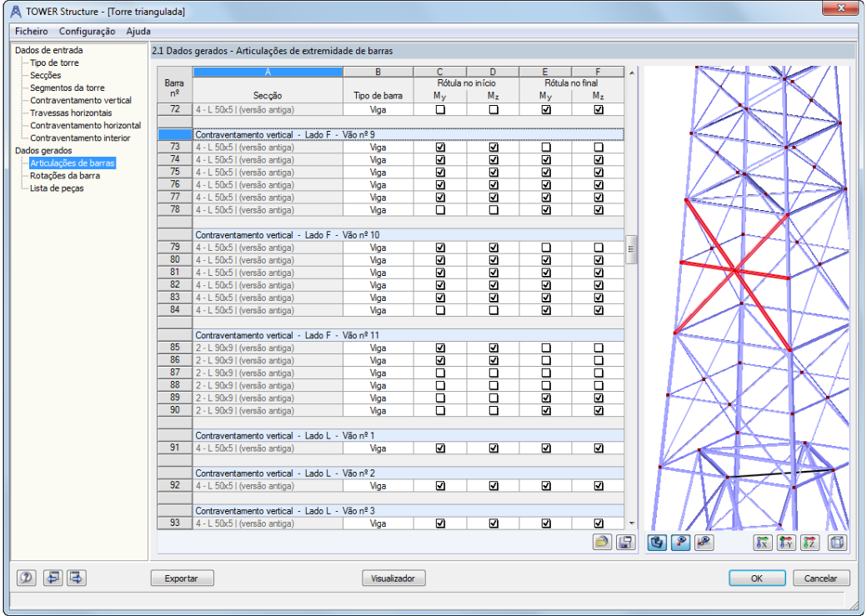
Task: Open Contraventamento vertical tree item
Action: 81,100
